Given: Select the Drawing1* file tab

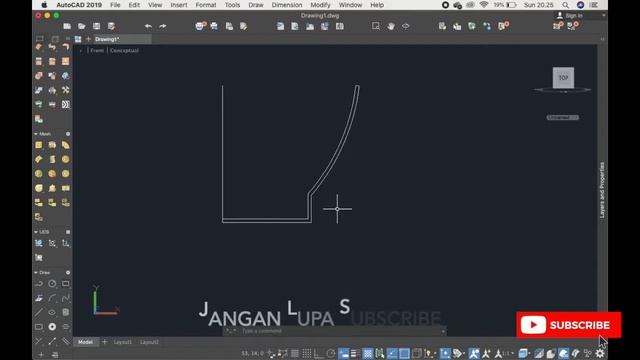Looking at the screenshot, I should (122, 39).
